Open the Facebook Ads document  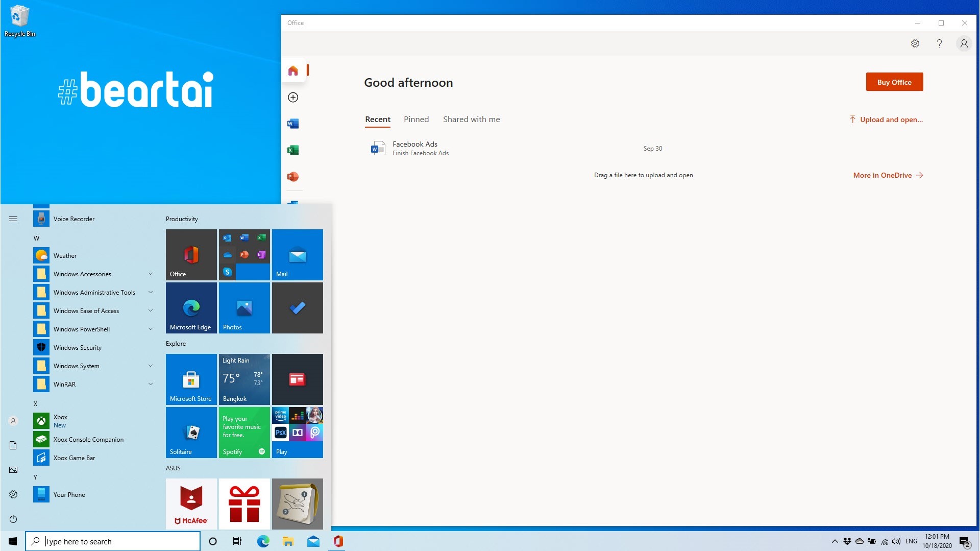click(414, 149)
